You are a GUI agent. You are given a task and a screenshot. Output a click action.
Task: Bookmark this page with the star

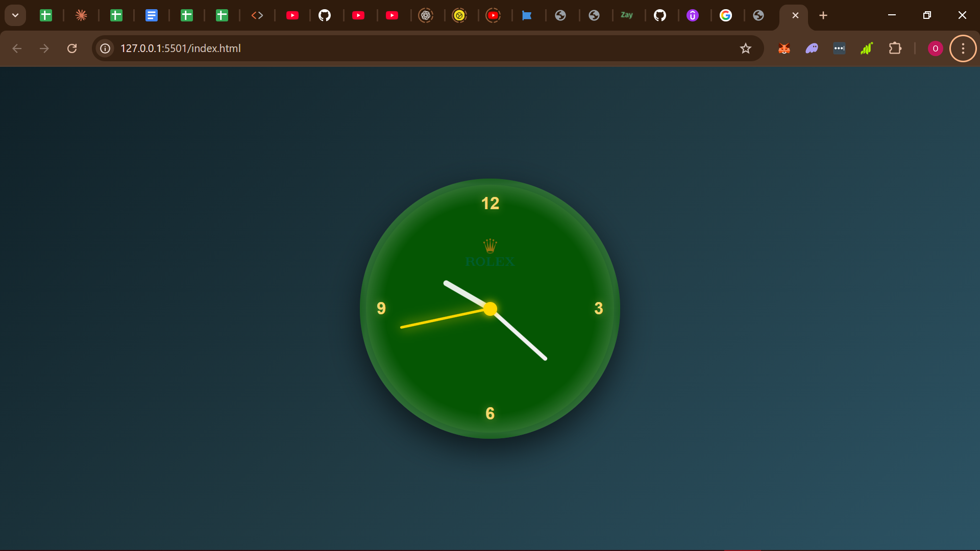pos(746,48)
